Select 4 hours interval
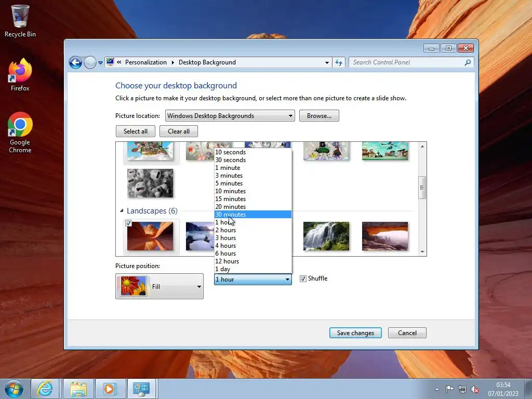Screen dimensions: 532x399 [253, 246]
